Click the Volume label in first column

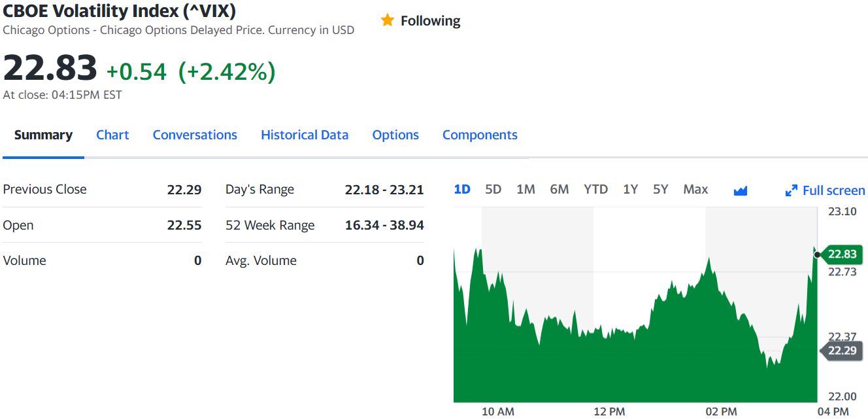point(24,260)
